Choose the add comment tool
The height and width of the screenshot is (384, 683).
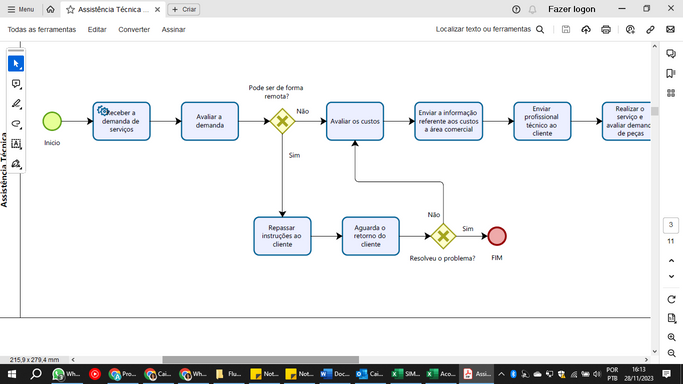[16, 84]
